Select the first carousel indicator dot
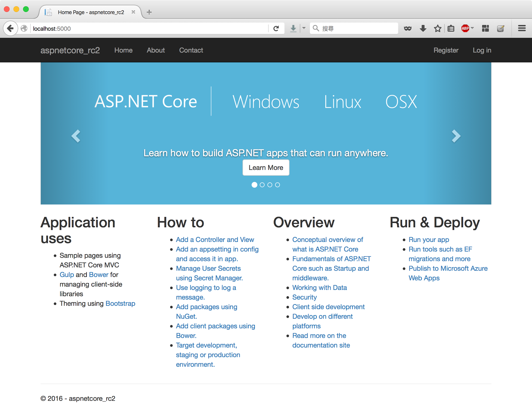Screen dimensions: 532x409 click(254, 185)
